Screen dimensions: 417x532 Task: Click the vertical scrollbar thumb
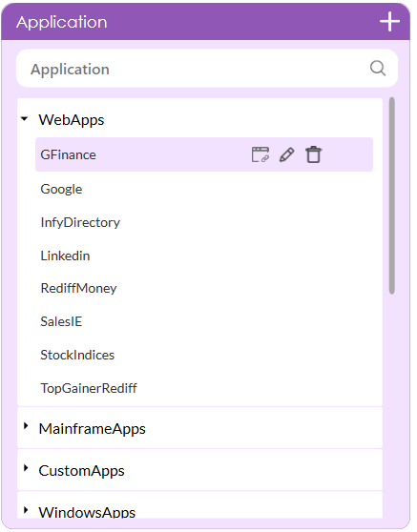392,195
